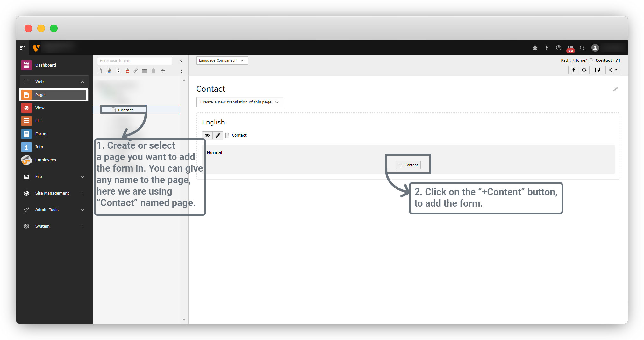The width and height of the screenshot is (644, 340).
Task: Open 'Create a new translation' dropdown
Action: [240, 102]
